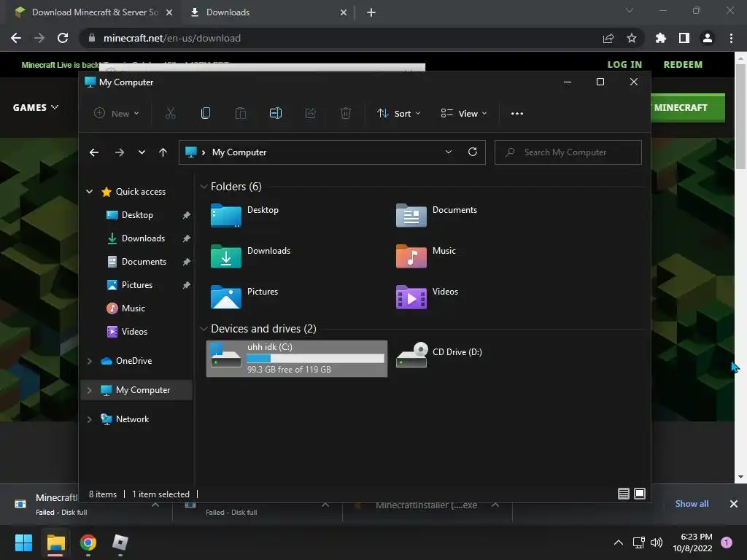This screenshot has width=747, height=560.
Task: Expand the My Computer tree node
Action: (x=89, y=390)
